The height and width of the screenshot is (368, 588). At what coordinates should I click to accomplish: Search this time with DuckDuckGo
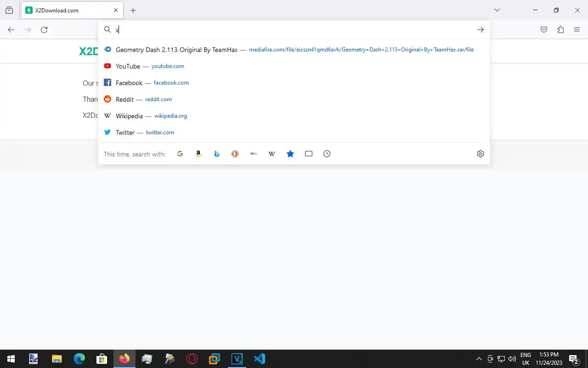pyautogui.click(x=235, y=154)
